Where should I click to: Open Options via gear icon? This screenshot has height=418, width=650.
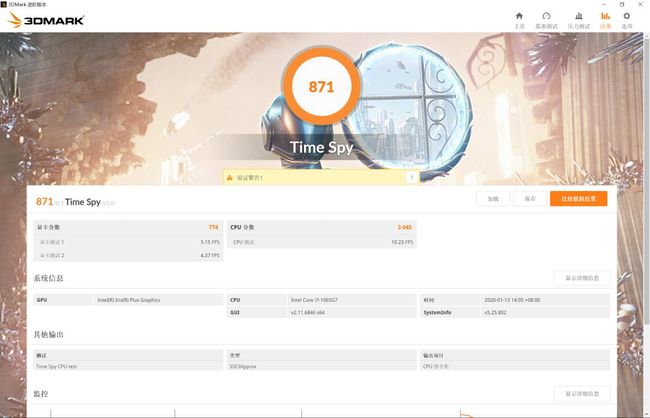click(x=626, y=16)
